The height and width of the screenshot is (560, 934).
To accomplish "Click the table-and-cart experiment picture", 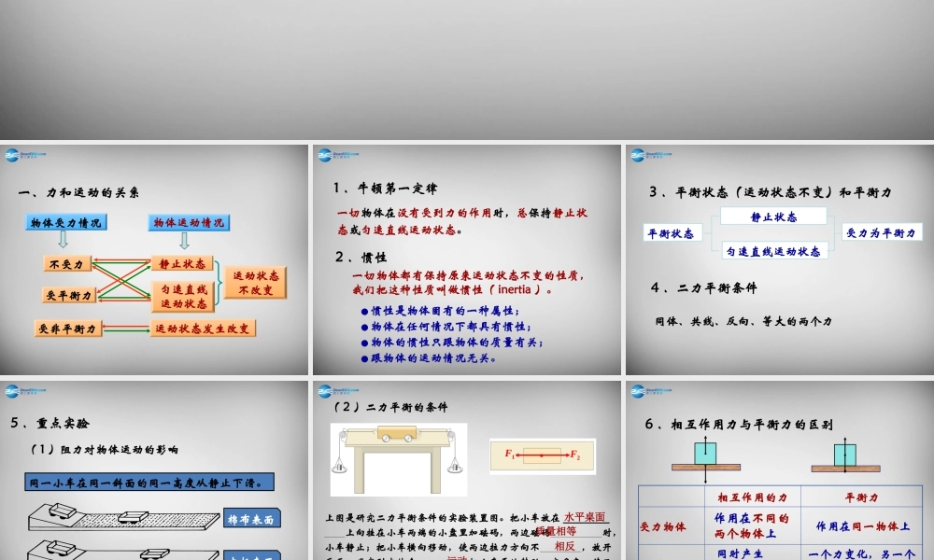I will point(399,459).
